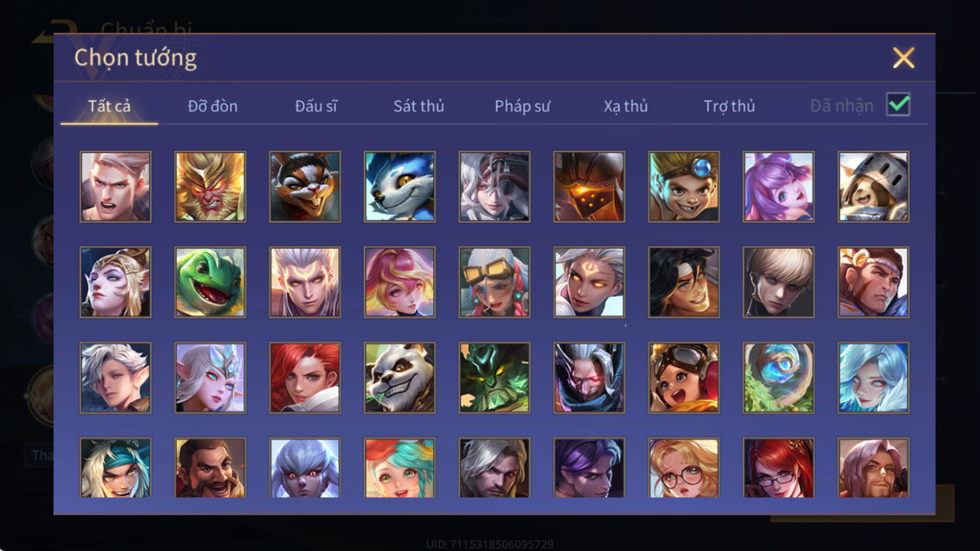Switch to the Sát thủ tab

419,106
